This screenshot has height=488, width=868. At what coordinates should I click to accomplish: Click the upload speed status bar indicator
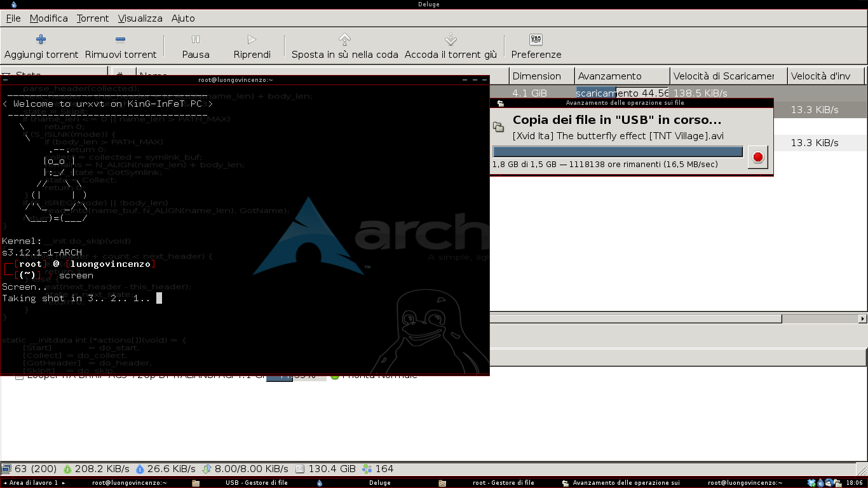(x=165, y=469)
